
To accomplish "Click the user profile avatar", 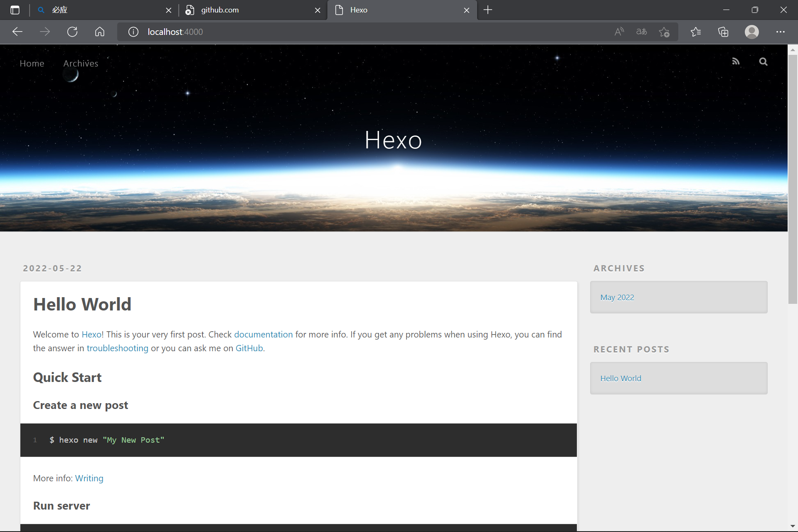I will [751, 32].
